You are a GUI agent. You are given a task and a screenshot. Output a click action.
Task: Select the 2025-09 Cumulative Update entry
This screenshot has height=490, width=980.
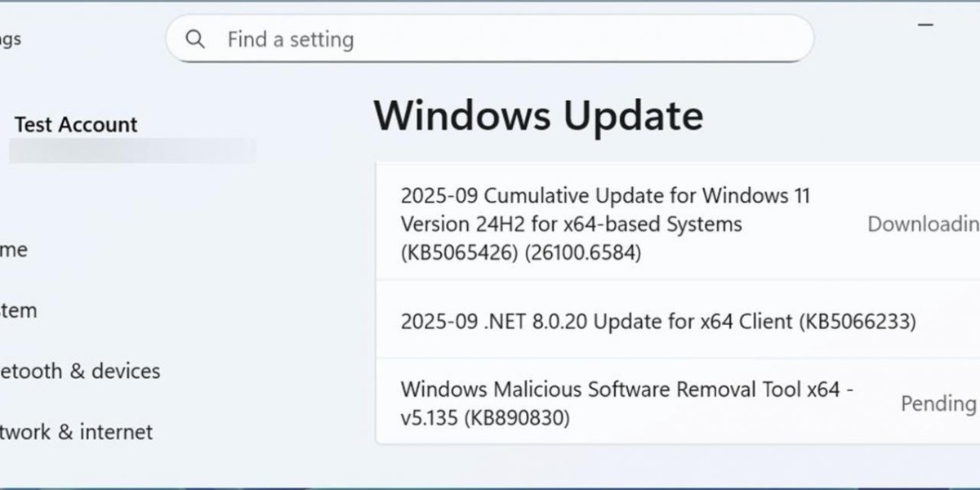605,196
